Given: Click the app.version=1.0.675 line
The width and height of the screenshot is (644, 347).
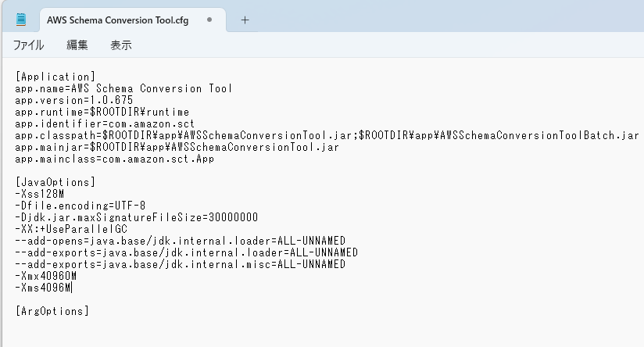Looking at the screenshot, I should pos(74,100).
